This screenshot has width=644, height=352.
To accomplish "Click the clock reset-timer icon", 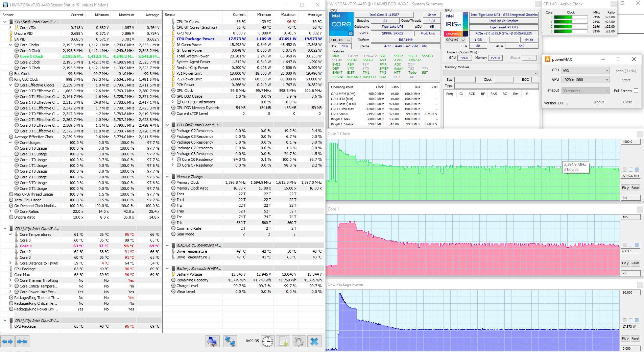I will pos(268,342).
